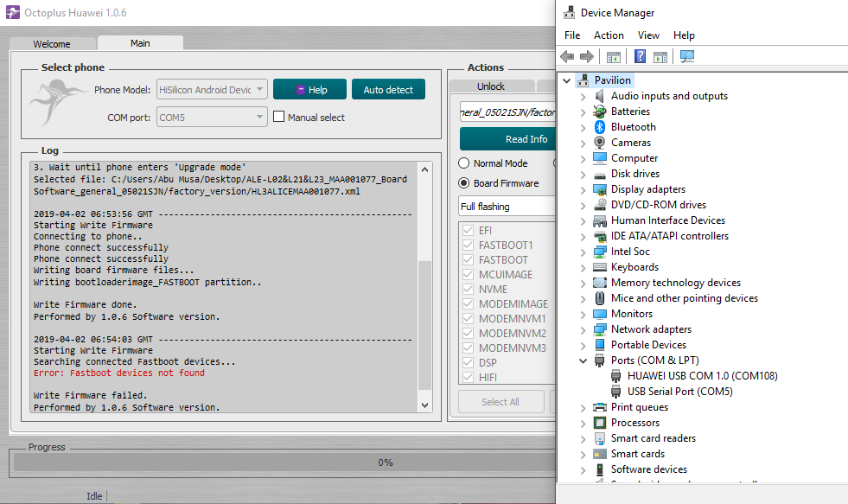Viewport: 848px width, 504px height.
Task: Click the Mice and other pointing devices icon
Action: (599, 298)
